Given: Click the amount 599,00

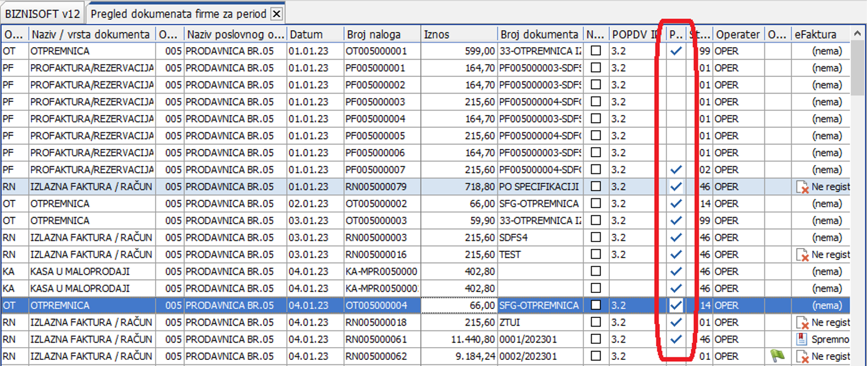Looking at the screenshot, I should point(480,51).
